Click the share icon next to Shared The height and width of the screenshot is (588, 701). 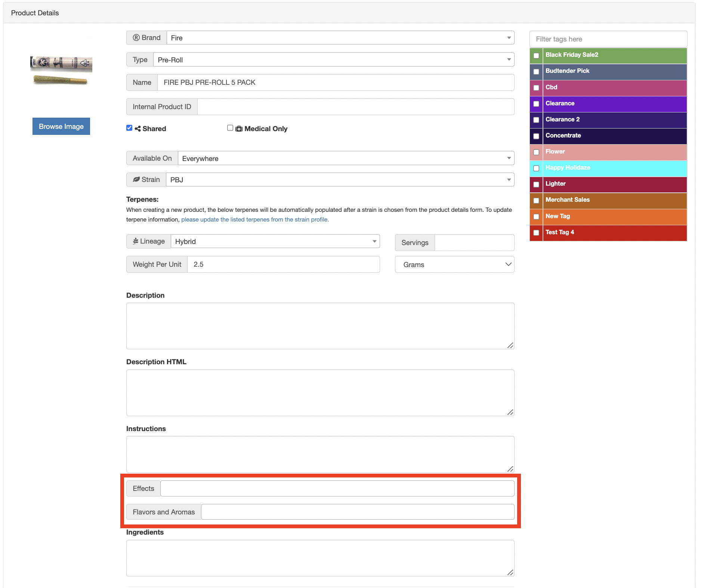138,129
